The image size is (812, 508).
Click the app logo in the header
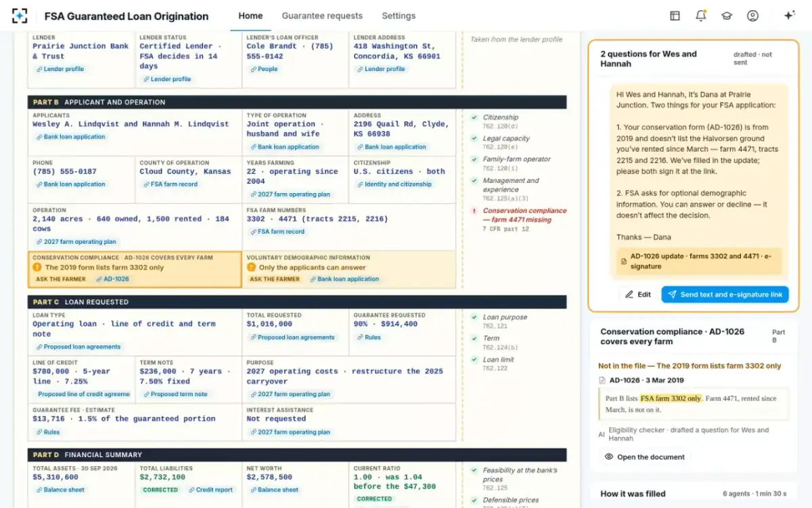point(20,16)
